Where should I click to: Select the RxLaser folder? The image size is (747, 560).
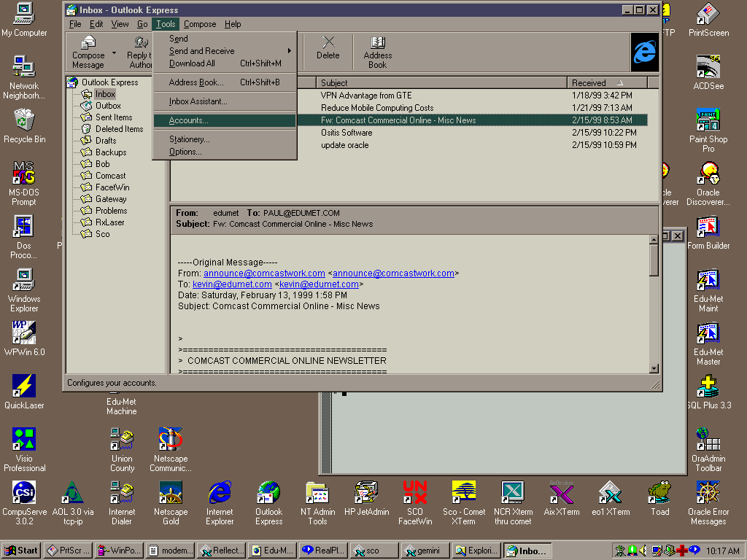[x=109, y=222]
